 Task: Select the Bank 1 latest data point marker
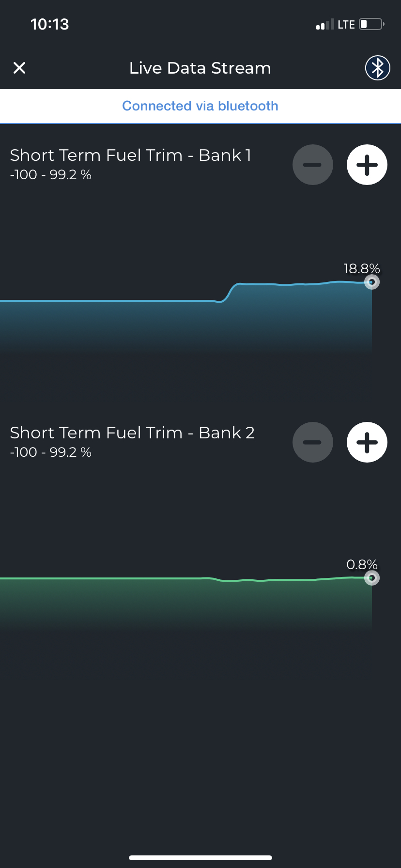coord(371,282)
